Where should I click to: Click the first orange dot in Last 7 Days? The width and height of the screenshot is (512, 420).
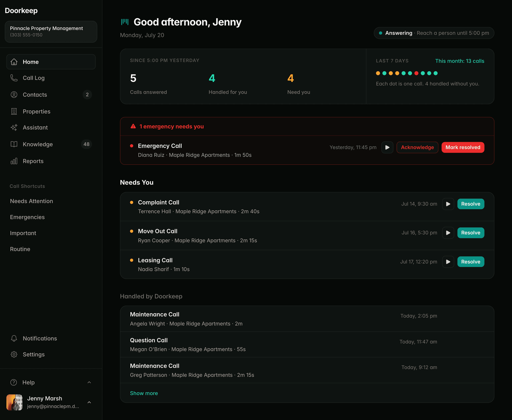pos(378,73)
